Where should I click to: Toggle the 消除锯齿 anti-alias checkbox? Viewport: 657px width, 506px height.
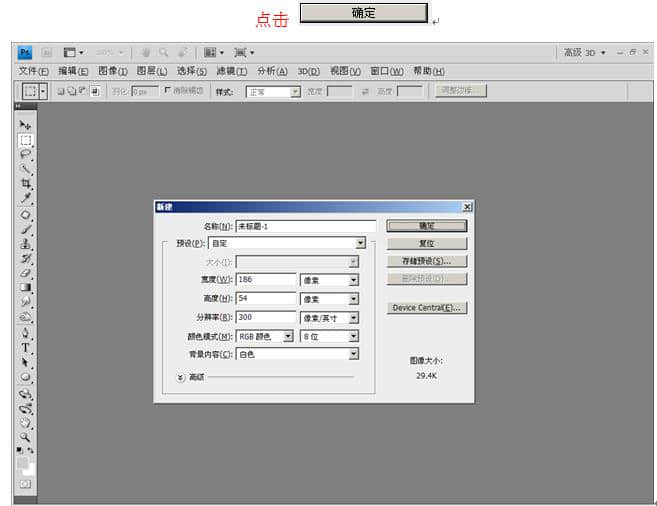click(167, 91)
